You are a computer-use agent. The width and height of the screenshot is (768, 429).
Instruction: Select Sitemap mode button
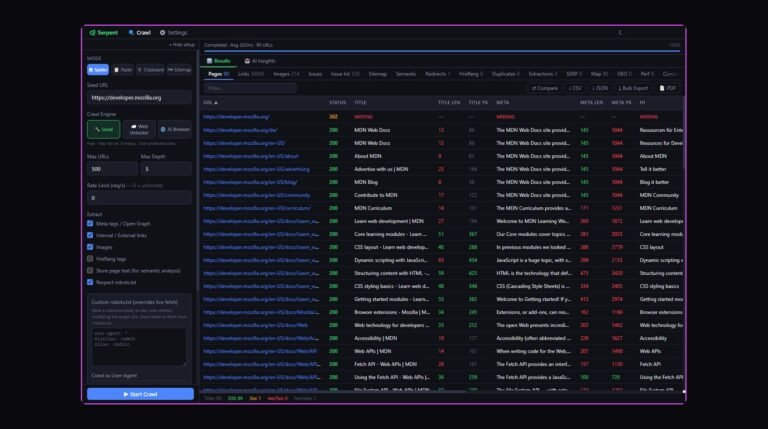pyautogui.click(x=179, y=70)
